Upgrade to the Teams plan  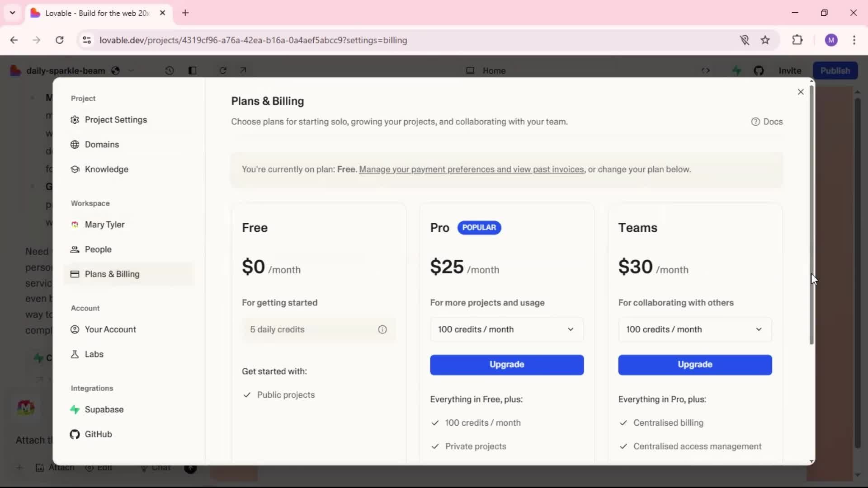695,365
